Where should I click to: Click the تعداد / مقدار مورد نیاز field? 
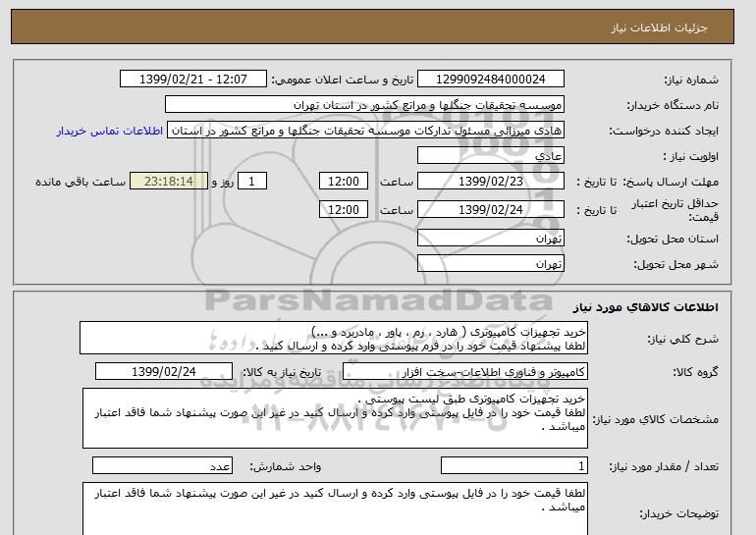pos(514,466)
